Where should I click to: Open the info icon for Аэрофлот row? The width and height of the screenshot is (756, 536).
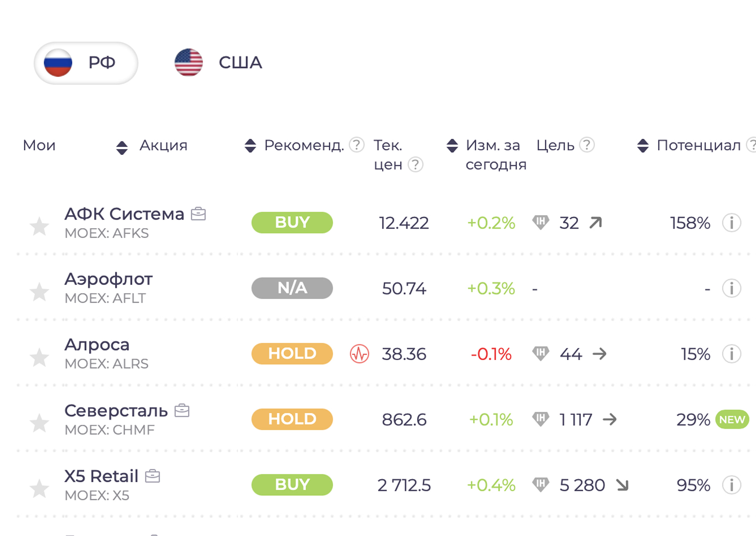[x=731, y=288]
